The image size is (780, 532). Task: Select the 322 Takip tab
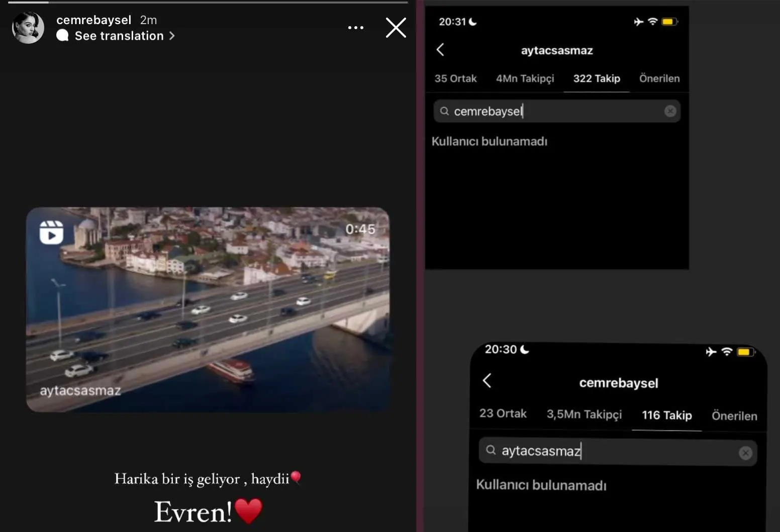coord(597,78)
